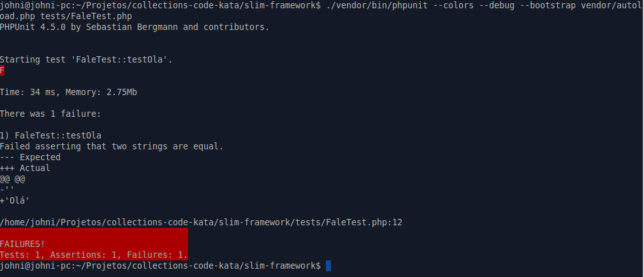Click the PHPUnit 4.5.0 version line
The width and height of the screenshot is (644, 277).
point(134,27)
